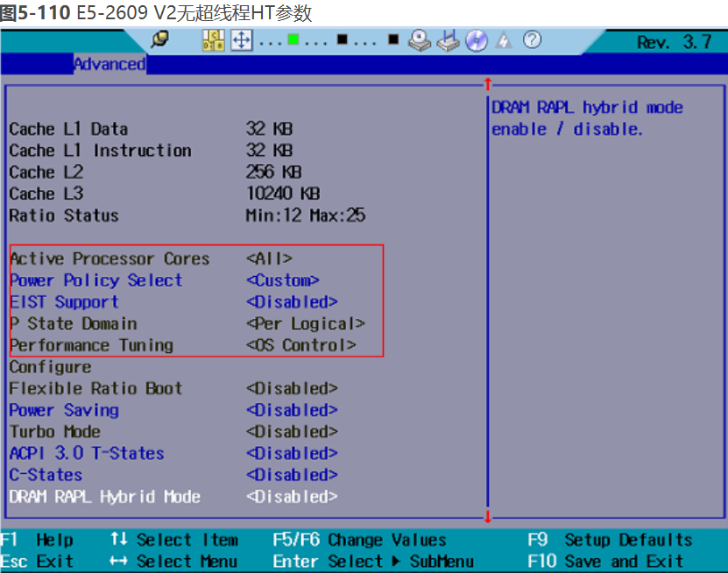The width and height of the screenshot is (728, 573).
Task: Click the four-way move arrows icon
Action: point(241,39)
